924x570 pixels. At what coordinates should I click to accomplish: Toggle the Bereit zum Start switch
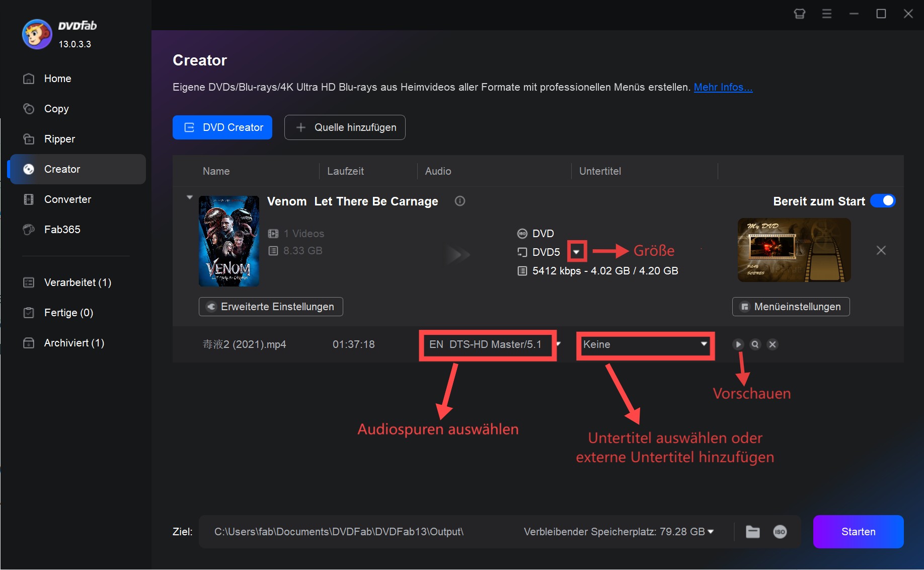click(883, 201)
